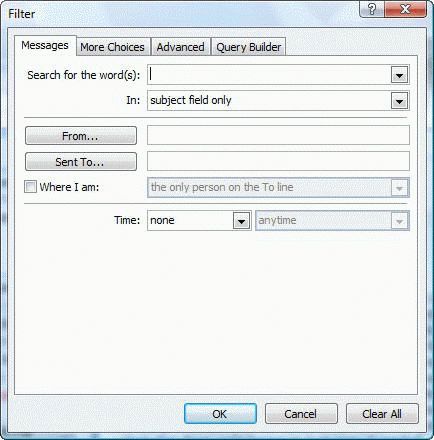The image size is (434, 440).
Task: Click the Cancel button
Action: 301,414
